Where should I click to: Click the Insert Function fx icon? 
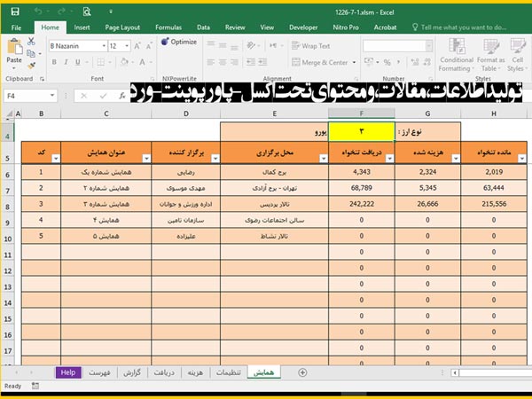122,96
